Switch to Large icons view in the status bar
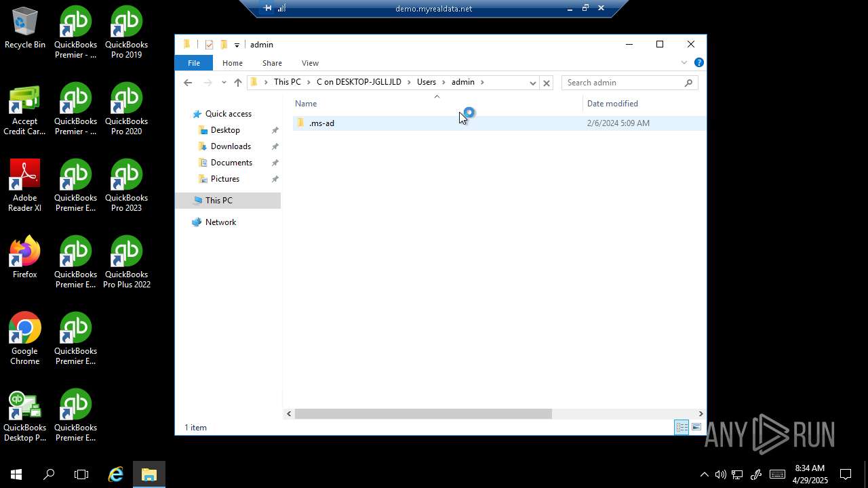The image size is (868, 488). 696,427
